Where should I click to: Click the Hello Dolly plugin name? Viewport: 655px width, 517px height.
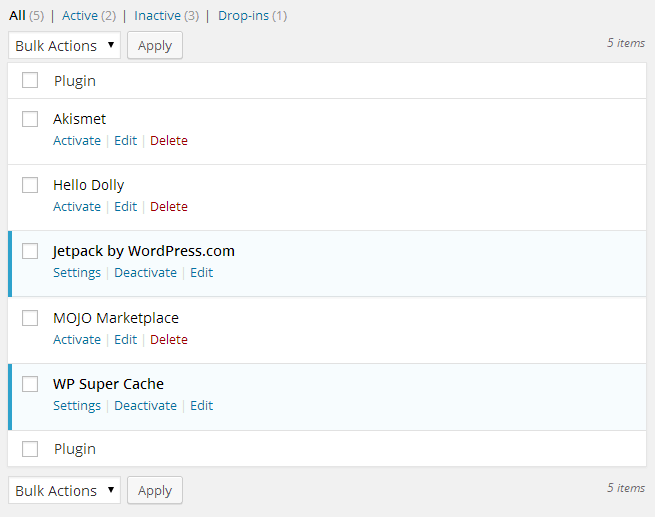tap(89, 185)
